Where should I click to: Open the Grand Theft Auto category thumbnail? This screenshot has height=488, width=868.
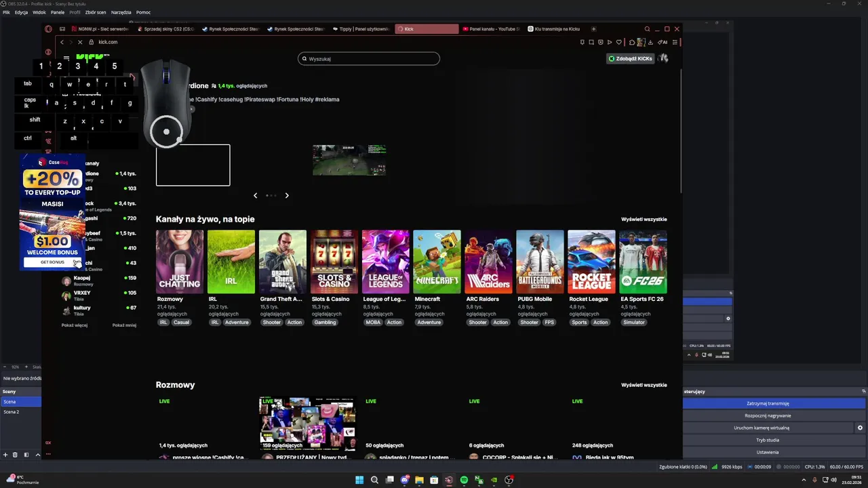[283, 262]
